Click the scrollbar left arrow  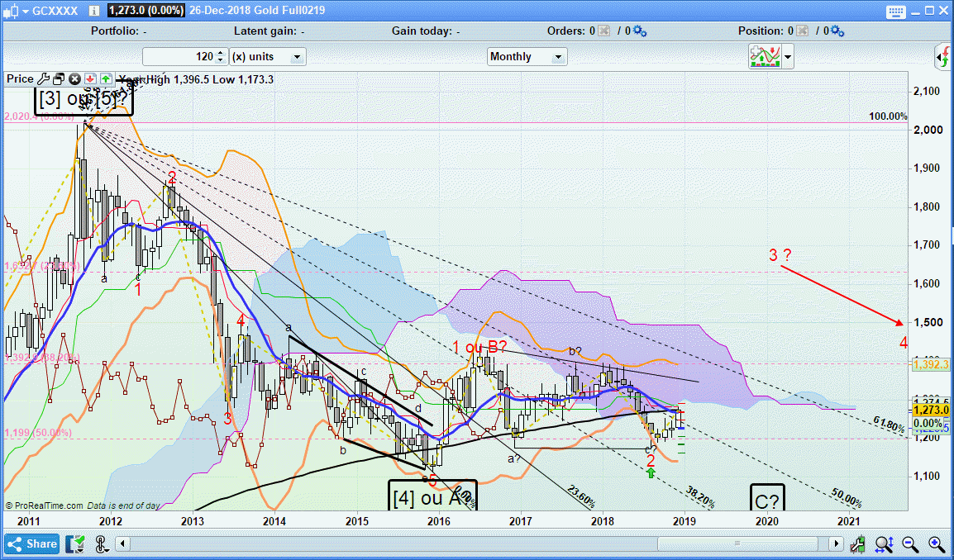tap(123, 543)
